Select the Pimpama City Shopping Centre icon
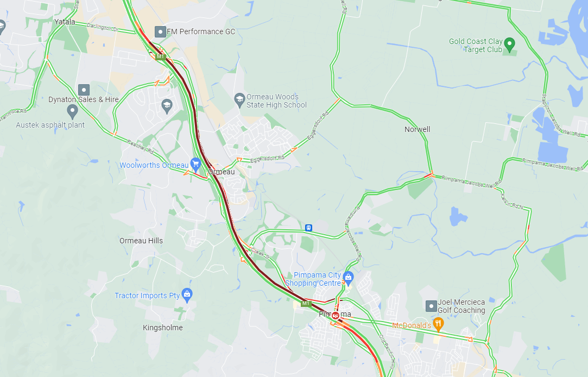 (x=349, y=278)
